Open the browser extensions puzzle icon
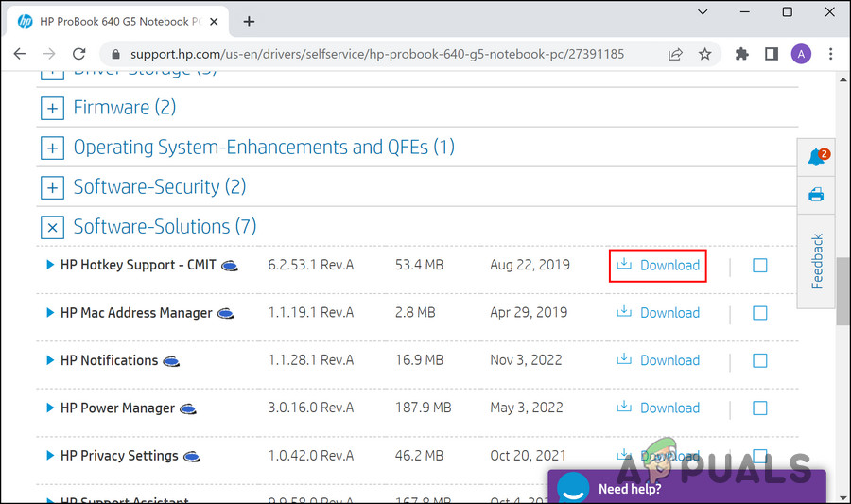851x504 pixels. [x=742, y=54]
